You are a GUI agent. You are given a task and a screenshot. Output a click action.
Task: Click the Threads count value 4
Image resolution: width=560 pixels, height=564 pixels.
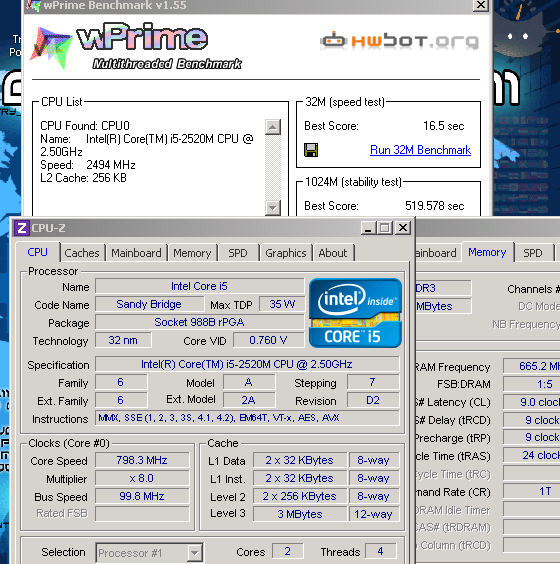pyautogui.click(x=381, y=551)
